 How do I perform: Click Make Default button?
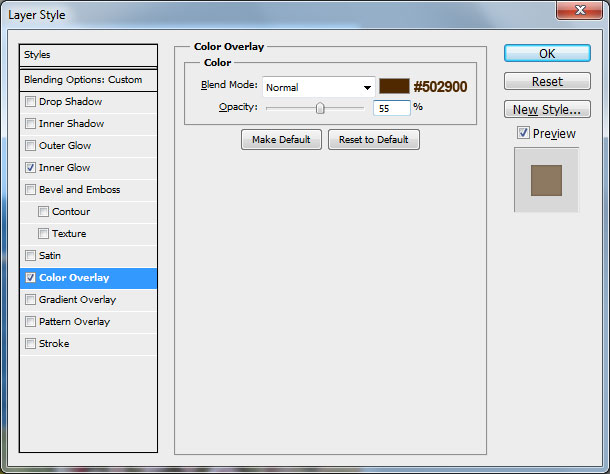(280, 140)
